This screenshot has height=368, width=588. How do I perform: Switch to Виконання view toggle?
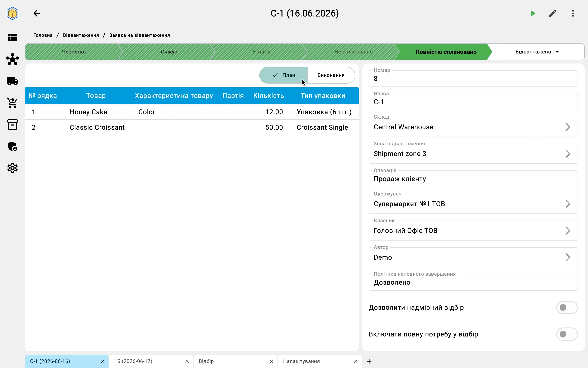pyautogui.click(x=331, y=75)
